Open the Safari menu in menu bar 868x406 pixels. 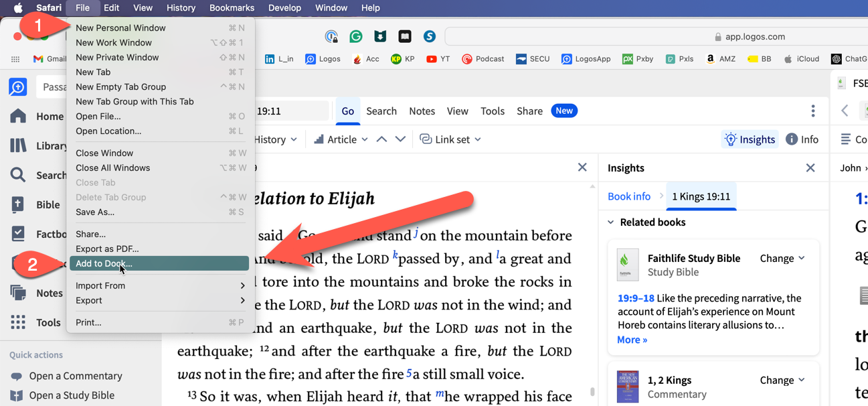point(49,8)
